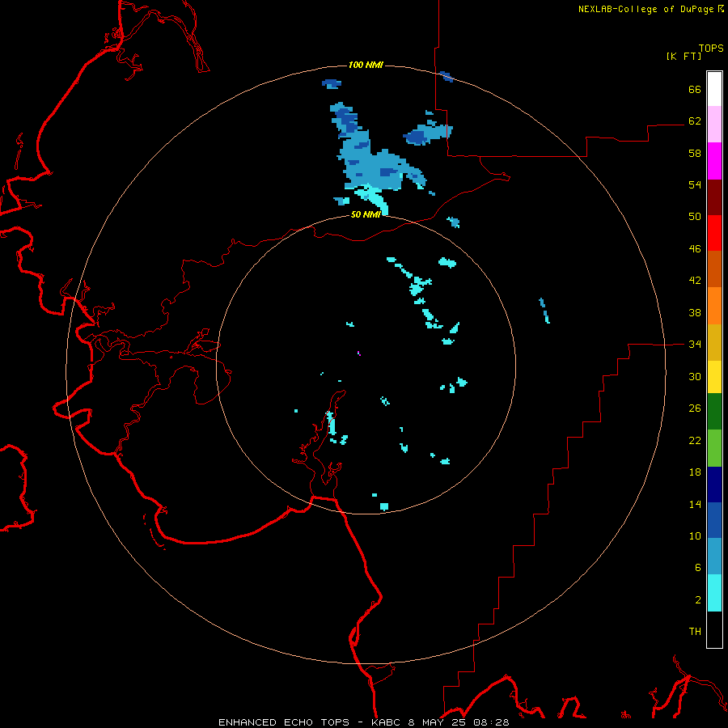Image resolution: width=728 pixels, height=728 pixels.
Task: Click the light blue legend swatch
Action: (714, 557)
